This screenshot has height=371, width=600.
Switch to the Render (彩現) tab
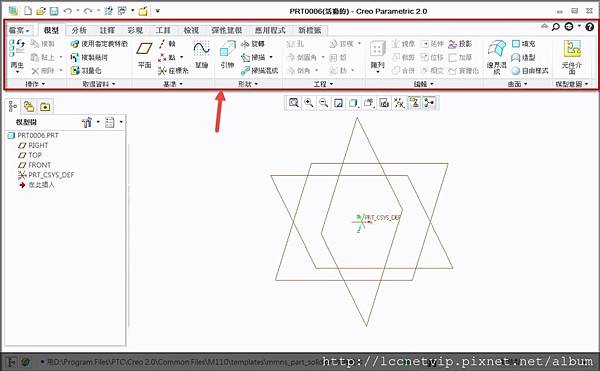[135, 30]
